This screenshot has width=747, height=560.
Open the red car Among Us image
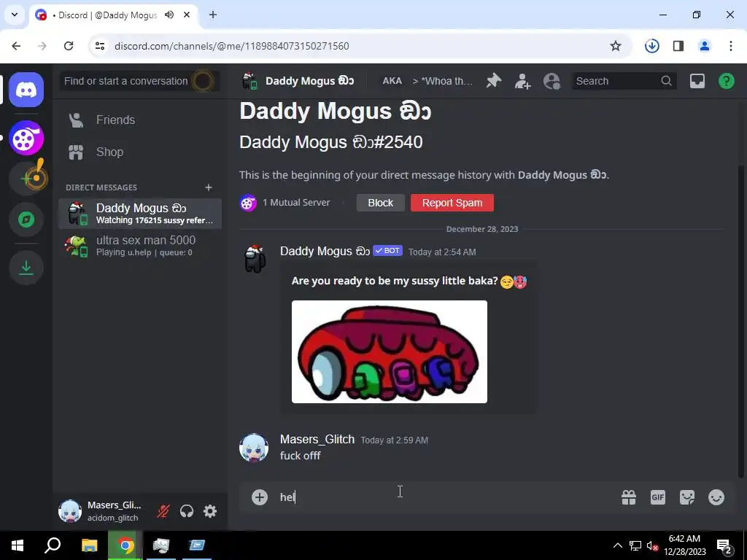[x=390, y=351]
